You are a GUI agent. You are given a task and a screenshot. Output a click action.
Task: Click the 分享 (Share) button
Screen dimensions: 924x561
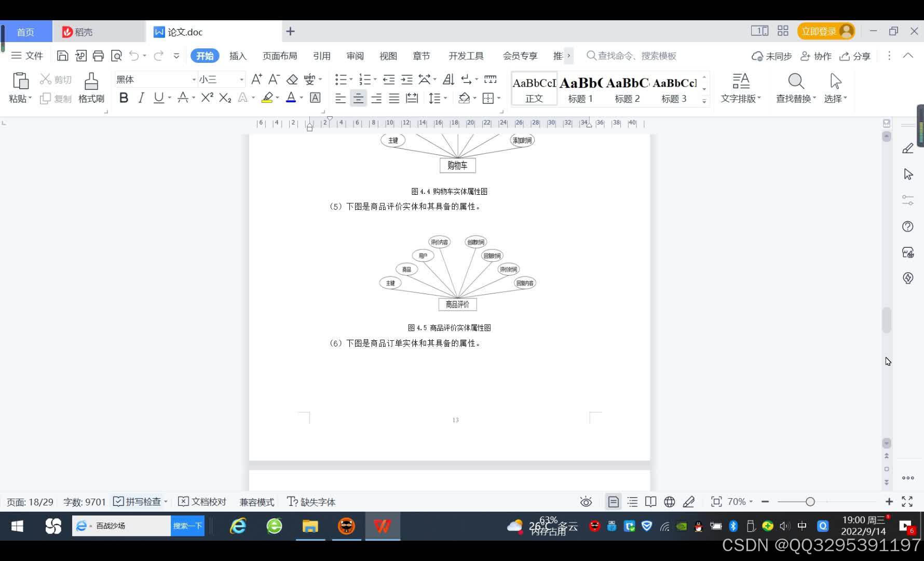pyautogui.click(x=855, y=56)
